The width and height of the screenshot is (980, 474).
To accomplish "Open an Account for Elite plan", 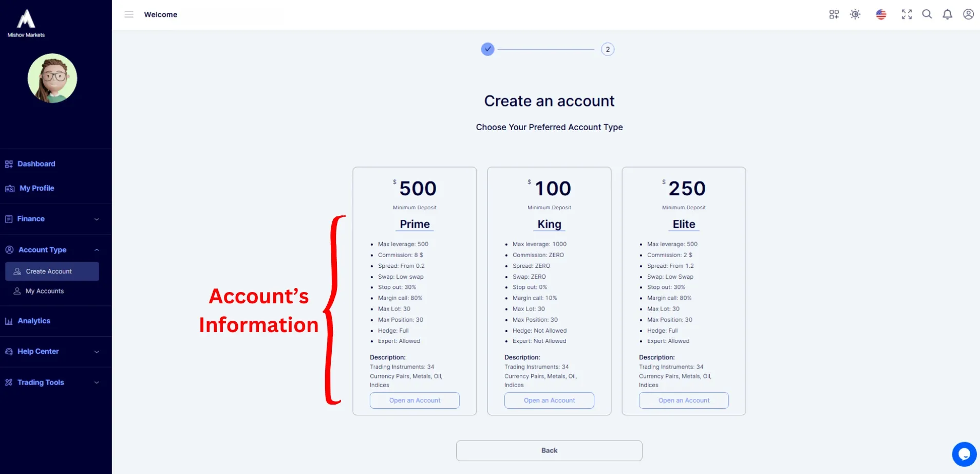I will [x=684, y=400].
